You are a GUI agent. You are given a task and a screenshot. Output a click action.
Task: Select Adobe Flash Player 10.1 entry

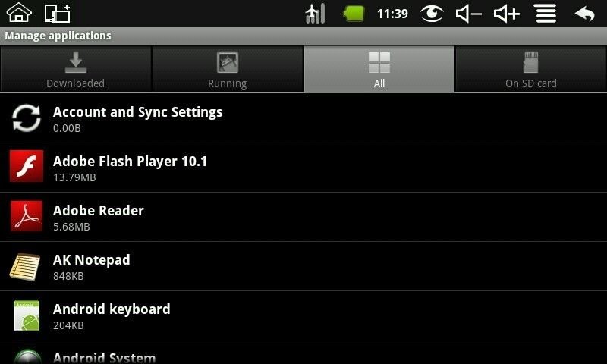pos(303,168)
